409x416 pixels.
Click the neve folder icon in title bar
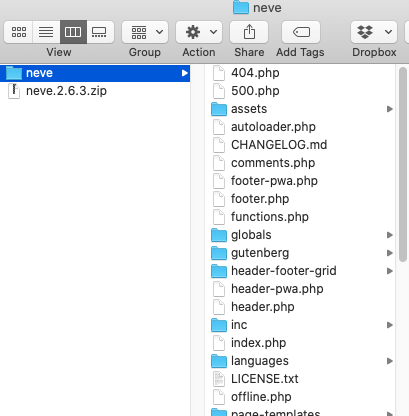[241, 7]
